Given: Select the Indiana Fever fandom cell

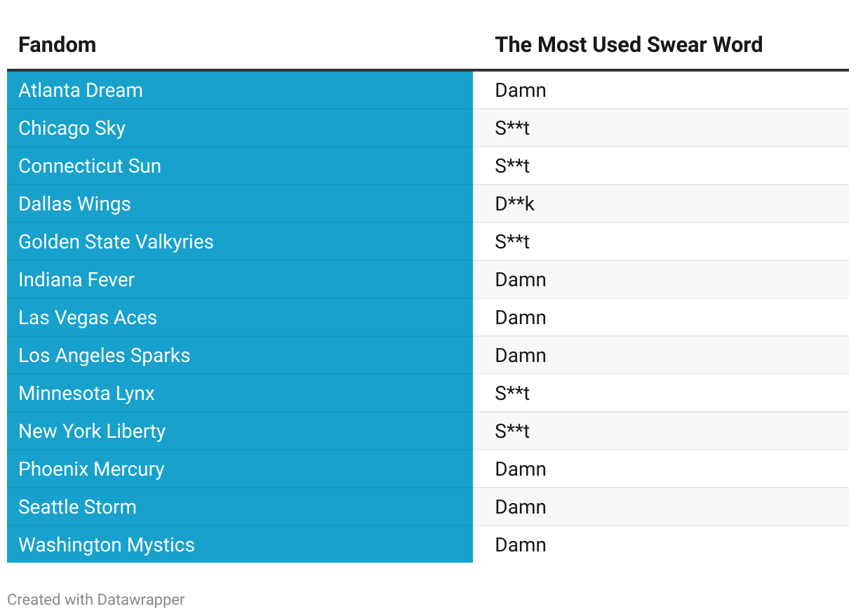Looking at the screenshot, I should (x=240, y=280).
